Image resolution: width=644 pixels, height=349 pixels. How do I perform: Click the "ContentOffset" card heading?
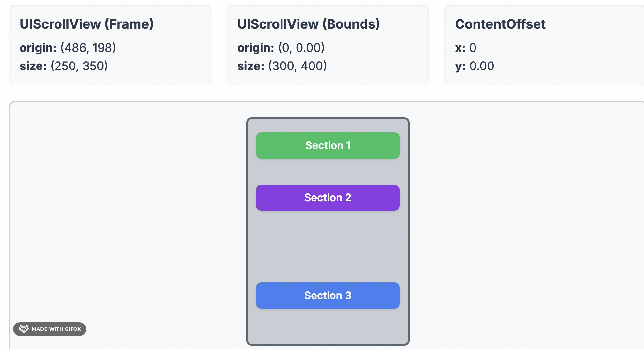click(500, 24)
